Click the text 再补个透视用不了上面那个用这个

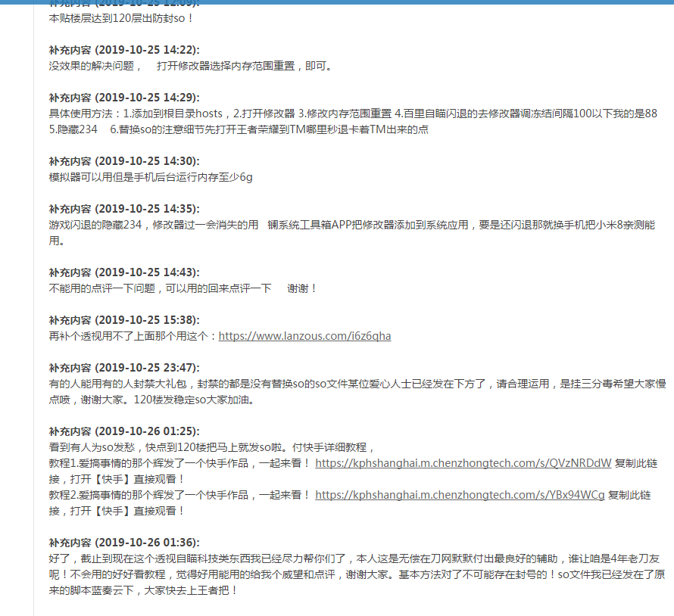tap(129, 336)
